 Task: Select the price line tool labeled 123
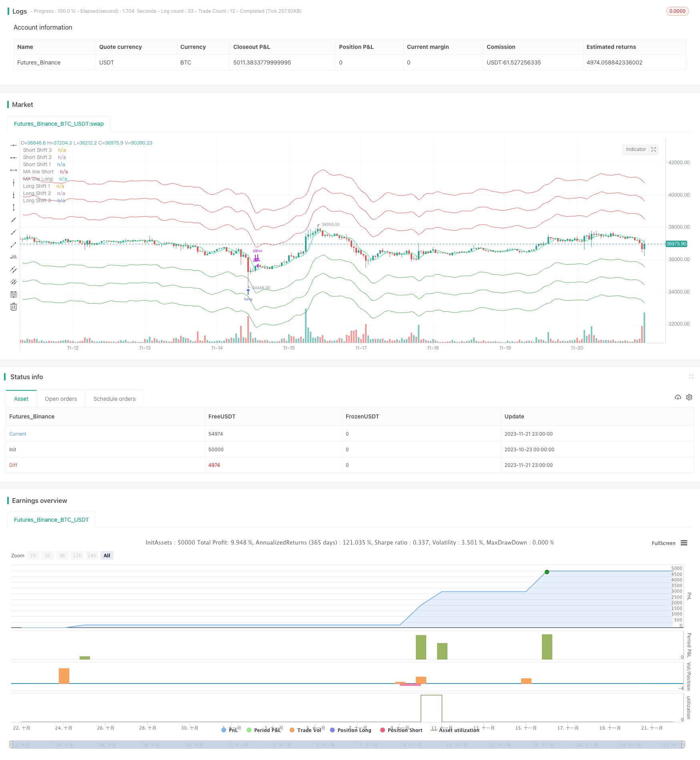14,257
